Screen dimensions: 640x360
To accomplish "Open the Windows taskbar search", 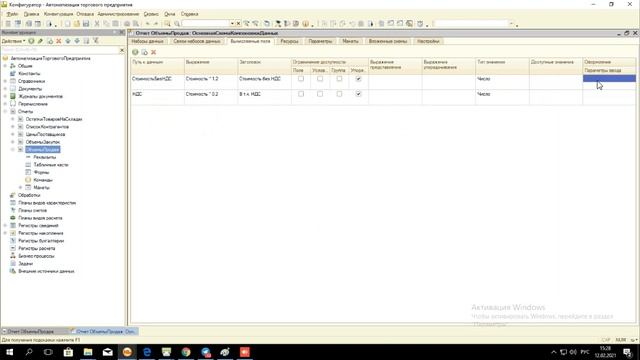I will 29,352.
